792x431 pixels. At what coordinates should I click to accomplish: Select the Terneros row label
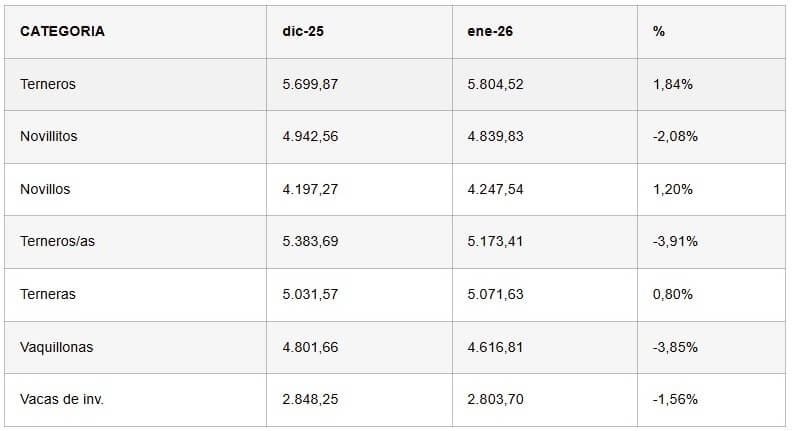[48, 84]
